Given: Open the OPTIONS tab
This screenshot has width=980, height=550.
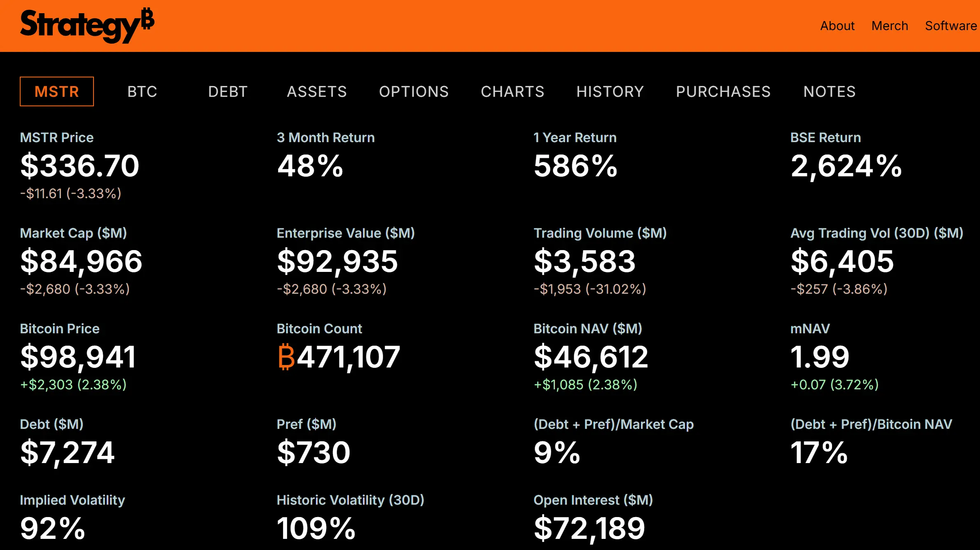Looking at the screenshot, I should pos(414,91).
